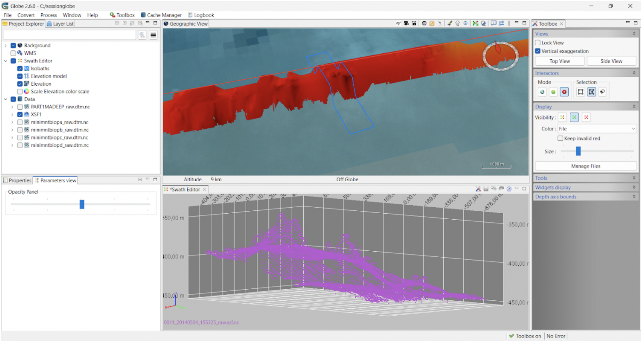644x343 pixels.
Task: Disable the Vertical exaggeration checkbox
Action: 538,51
